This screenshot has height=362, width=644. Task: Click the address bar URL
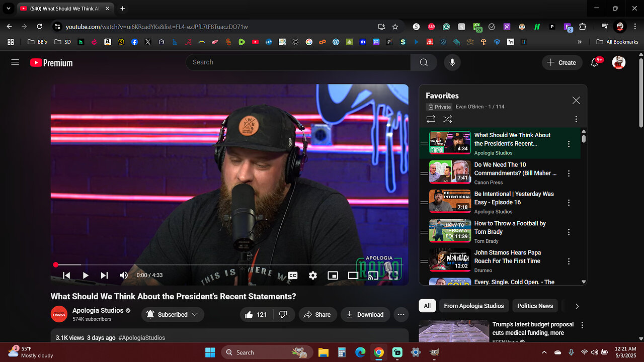pyautogui.click(x=157, y=27)
